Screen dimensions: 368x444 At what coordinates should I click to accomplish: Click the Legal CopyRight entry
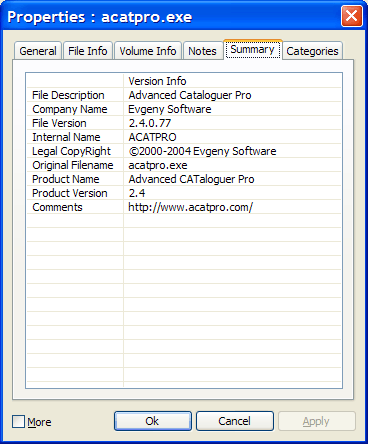184,151
